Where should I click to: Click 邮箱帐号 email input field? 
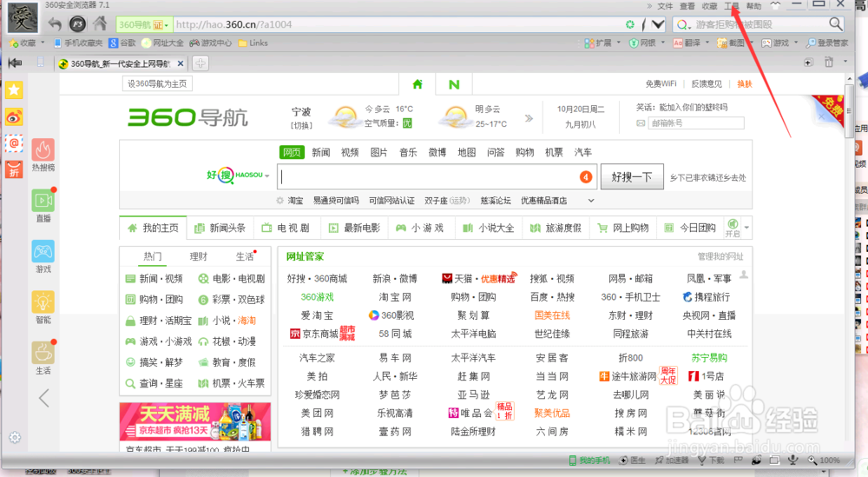point(696,123)
